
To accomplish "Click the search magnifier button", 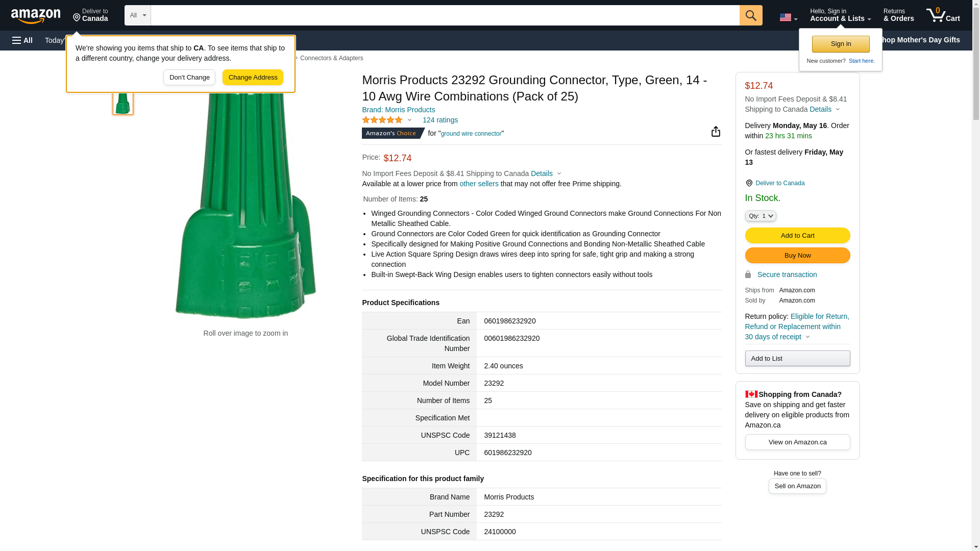I will coord(750,15).
